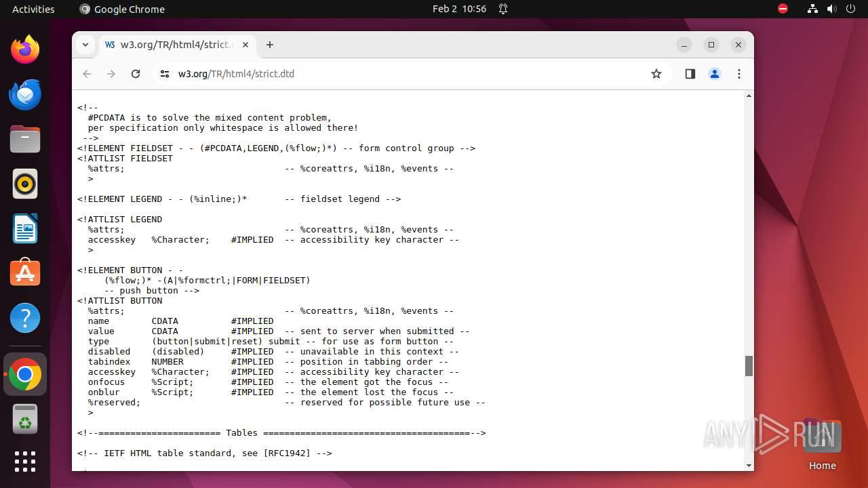The width and height of the screenshot is (868, 488).
Task: Click the red do-not-disturb indicator in the top bar
Action: tap(783, 9)
